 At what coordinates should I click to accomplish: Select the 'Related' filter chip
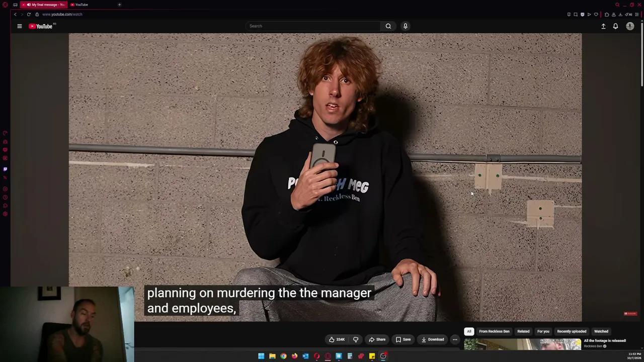point(523,331)
